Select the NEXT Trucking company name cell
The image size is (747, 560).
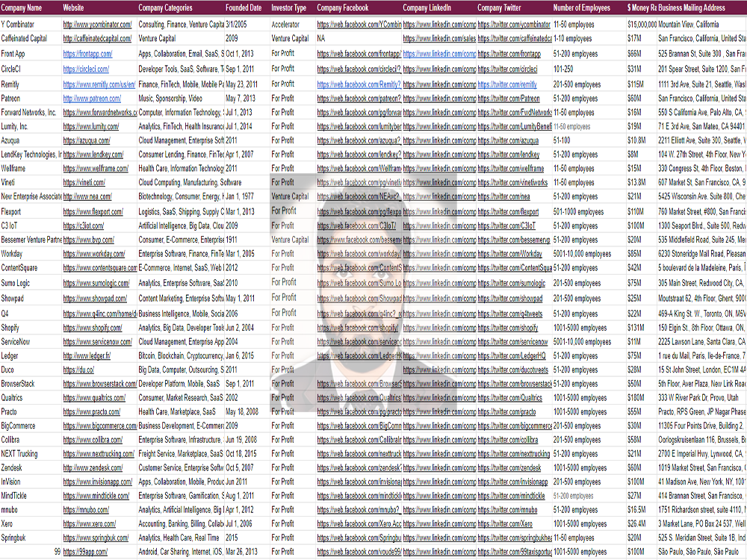[19, 454]
